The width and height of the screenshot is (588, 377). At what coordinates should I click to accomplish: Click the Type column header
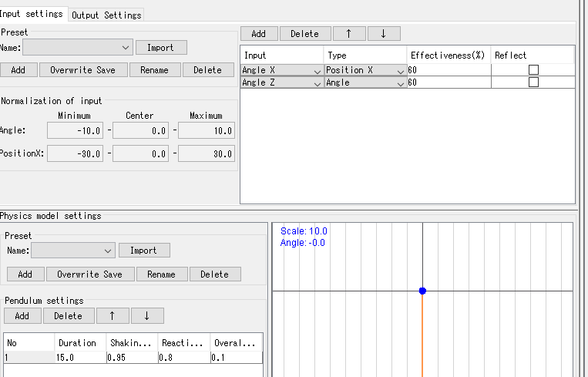pyautogui.click(x=365, y=56)
